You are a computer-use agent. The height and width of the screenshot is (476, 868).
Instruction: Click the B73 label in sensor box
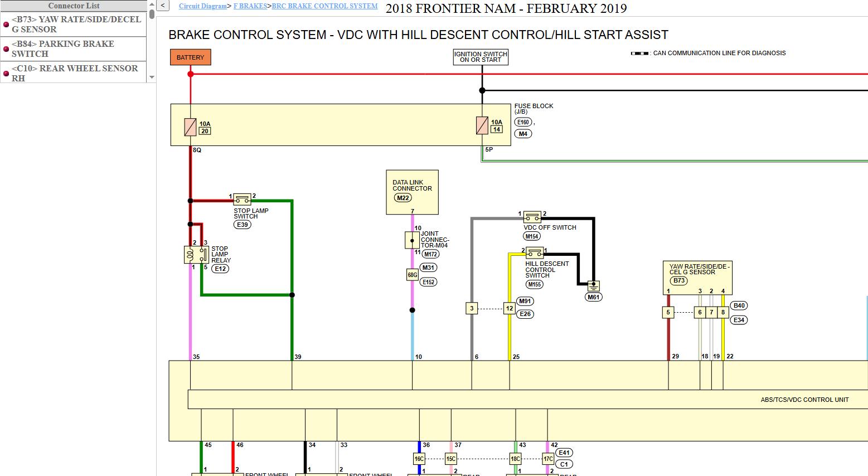[x=678, y=280]
